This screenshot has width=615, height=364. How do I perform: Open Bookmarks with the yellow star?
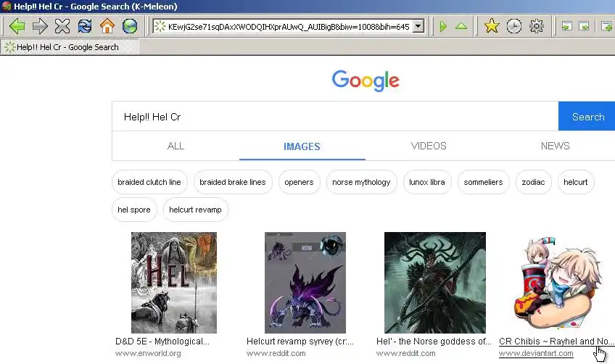(x=492, y=26)
